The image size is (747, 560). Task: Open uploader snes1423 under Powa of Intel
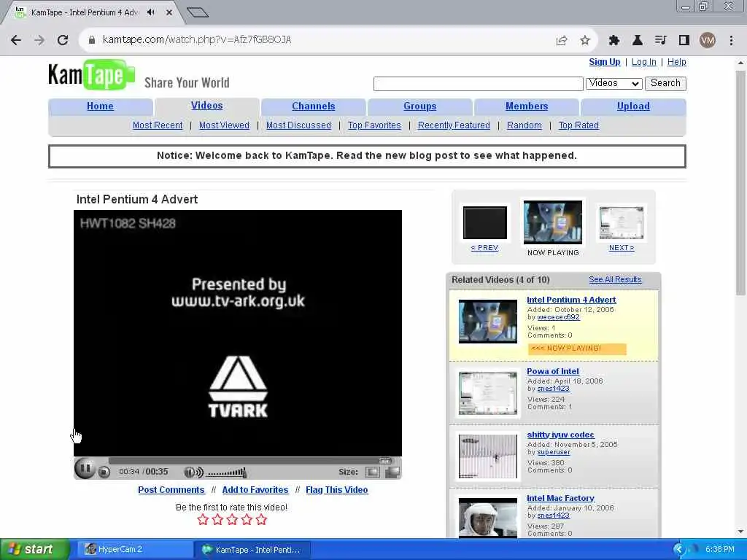[553, 389]
